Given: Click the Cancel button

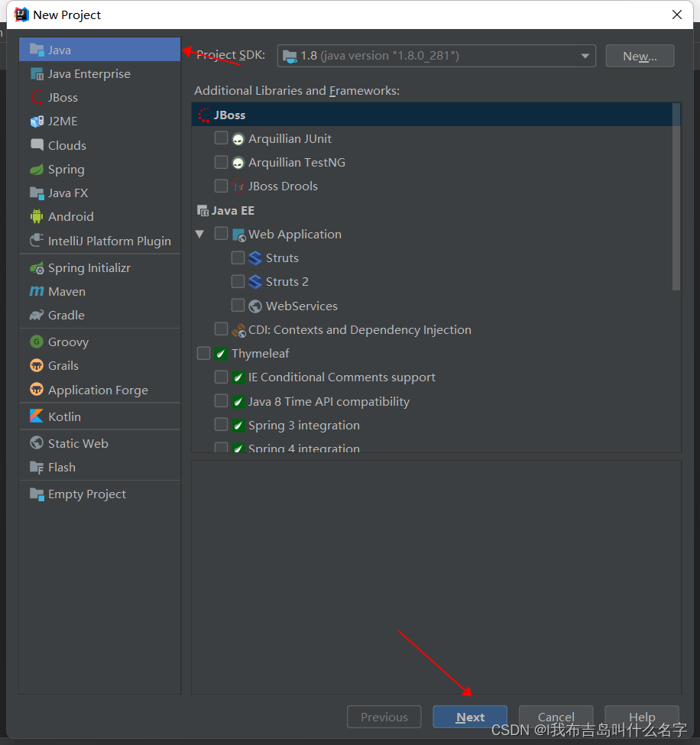Looking at the screenshot, I should pyautogui.click(x=556, y=717).
